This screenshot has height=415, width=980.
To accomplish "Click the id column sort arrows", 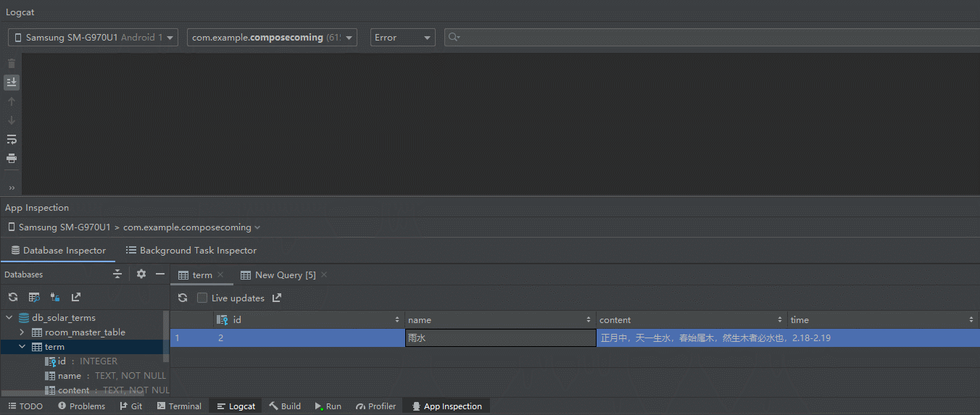I will point(397,319).
